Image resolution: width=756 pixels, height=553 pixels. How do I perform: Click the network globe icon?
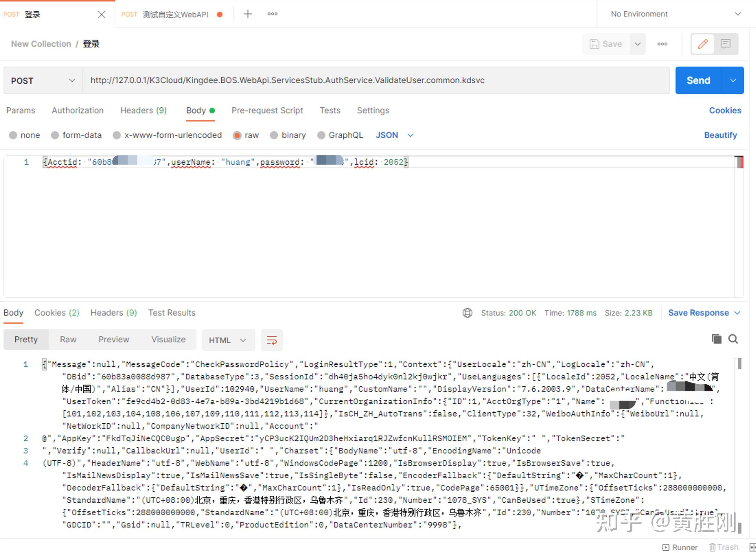467,313
